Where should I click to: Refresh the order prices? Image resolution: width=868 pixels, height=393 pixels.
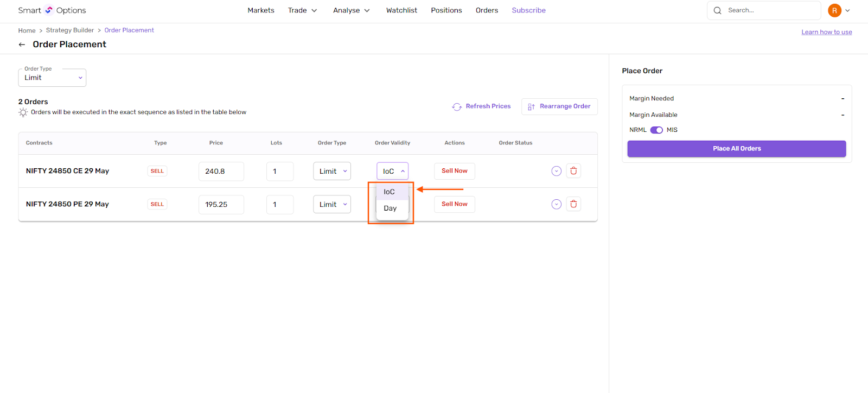coord(481,106)
